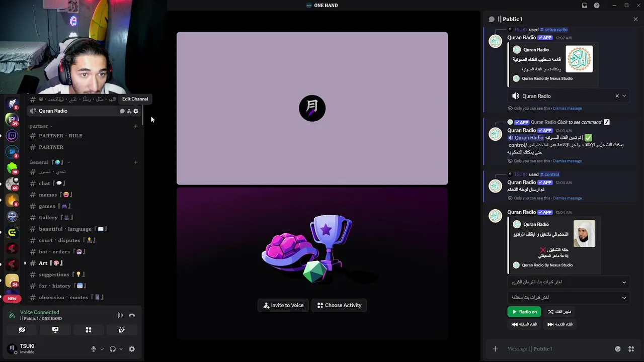
Task: Open Twitch server icon in sidebar
Action: (12, 136)
